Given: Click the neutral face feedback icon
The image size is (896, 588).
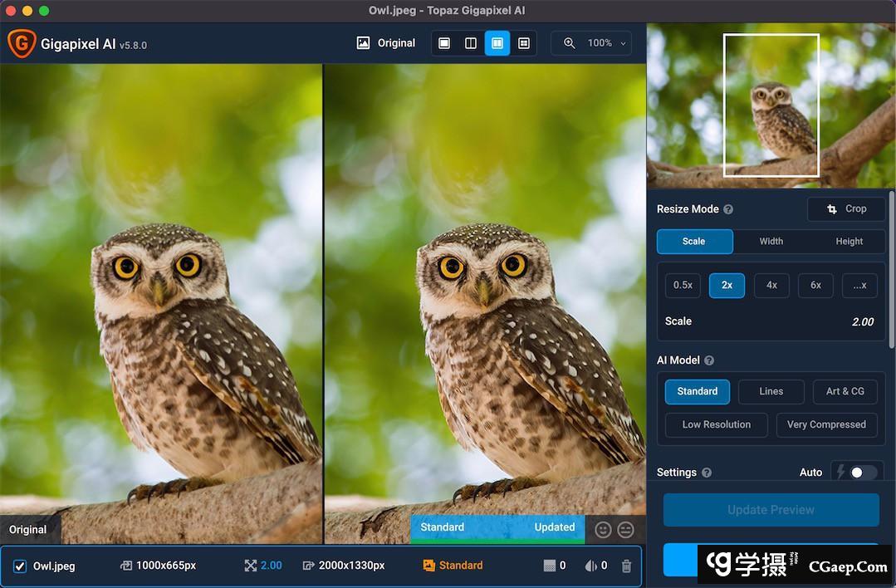Looking at the screenshot, I should click(626, 529).
